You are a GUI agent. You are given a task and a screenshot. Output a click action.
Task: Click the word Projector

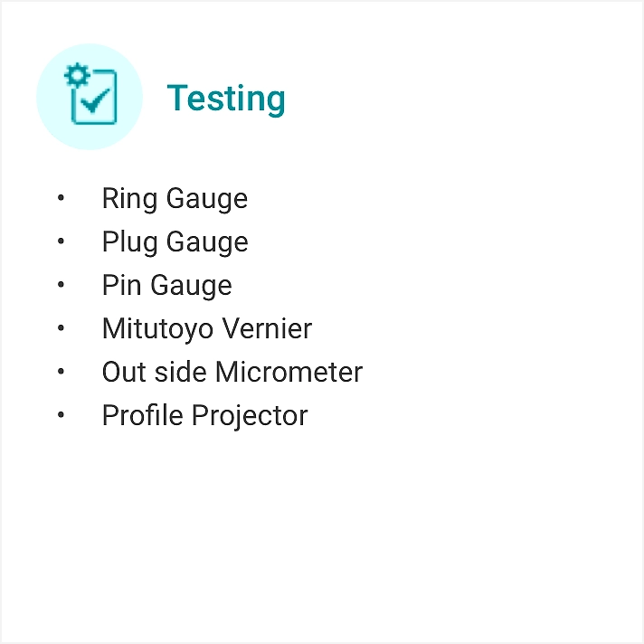click(251, 416)
